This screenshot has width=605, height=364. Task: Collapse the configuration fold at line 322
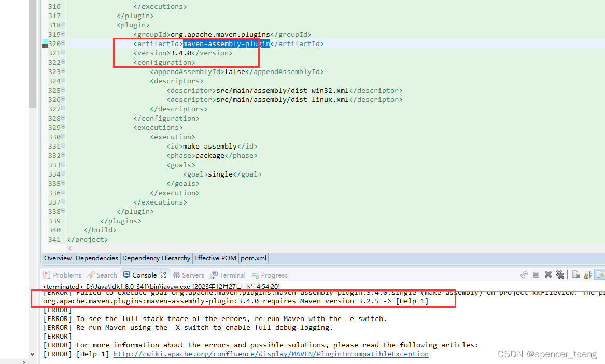(x=62, y=62)
